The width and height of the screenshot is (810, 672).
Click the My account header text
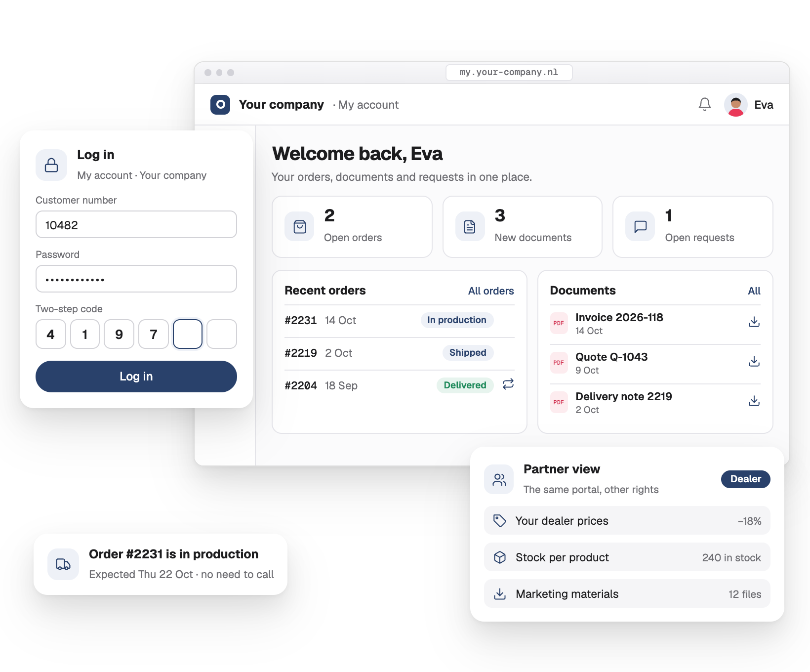point(368,105)
